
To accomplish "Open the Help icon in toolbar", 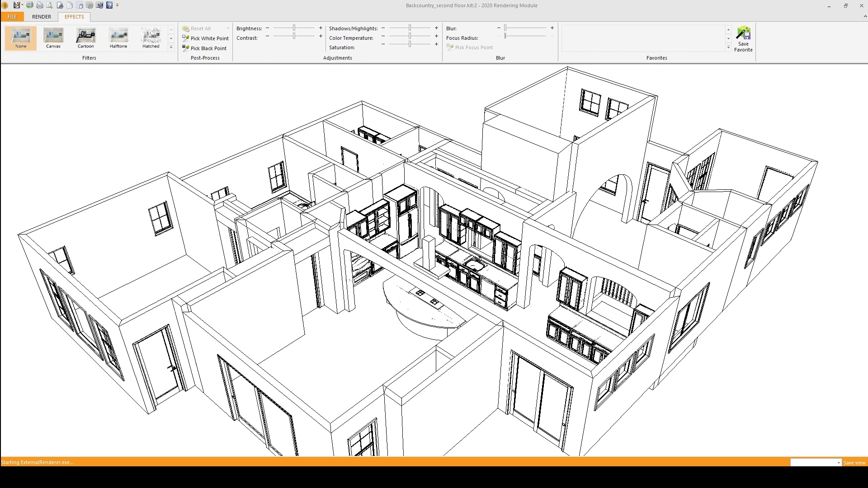I will [x=109, y=5].
